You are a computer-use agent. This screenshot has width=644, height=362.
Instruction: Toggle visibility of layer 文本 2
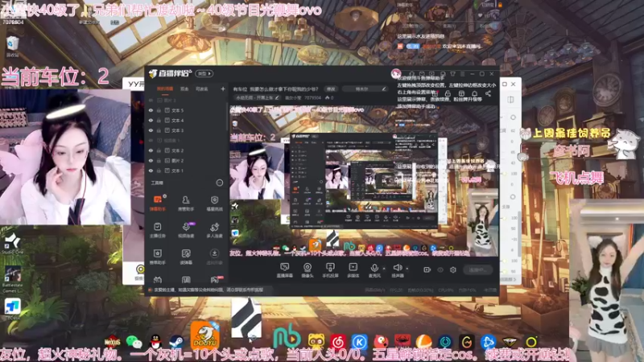151,150
